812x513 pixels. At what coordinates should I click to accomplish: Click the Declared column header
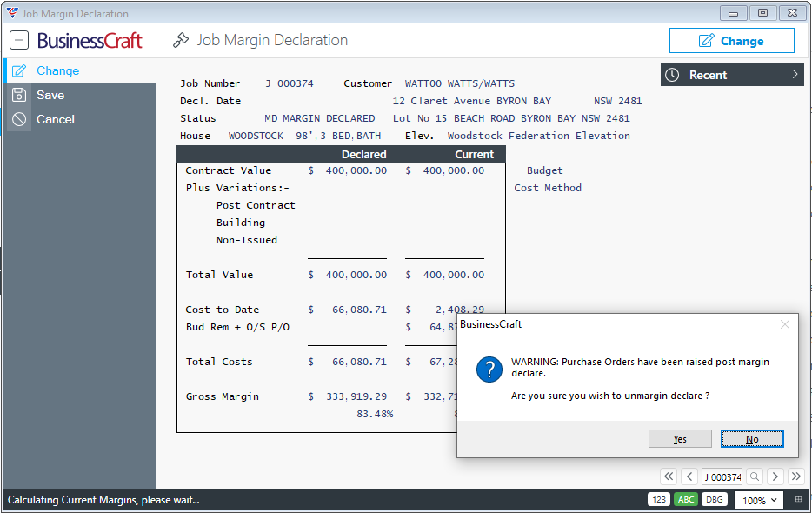click(363, 155)
